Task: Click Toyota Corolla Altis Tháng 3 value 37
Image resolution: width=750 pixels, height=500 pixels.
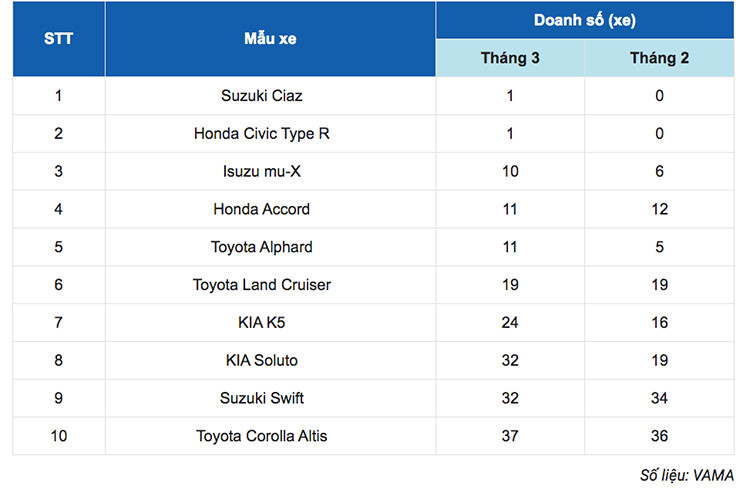Action: pos(511,436)
